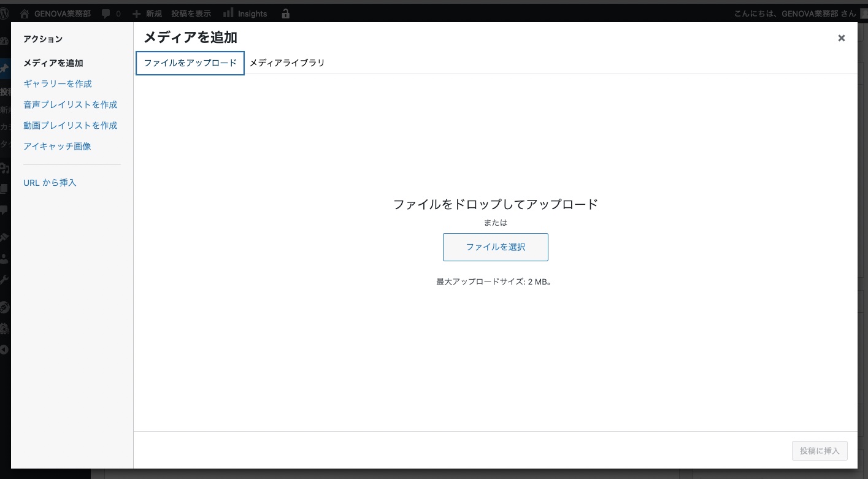Select the ファイルをアップロード tab
The height and width of the screenshot is (479, 868).
[190, 63]
